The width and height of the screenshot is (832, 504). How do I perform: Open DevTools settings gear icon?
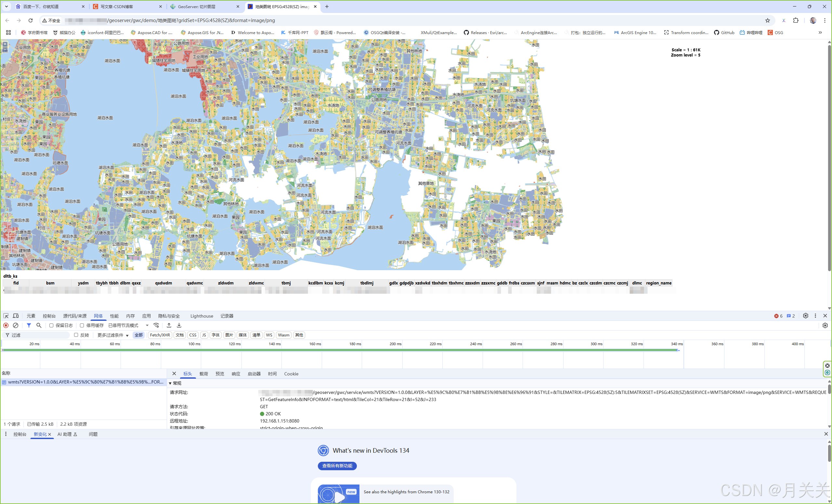(806, 316)
